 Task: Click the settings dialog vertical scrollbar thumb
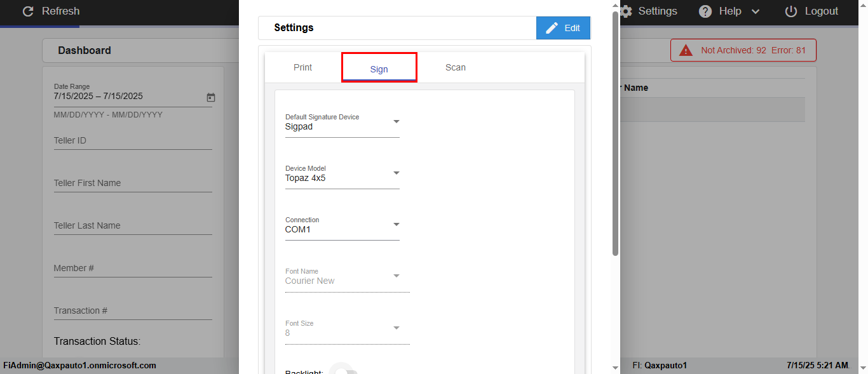(615, 133)
